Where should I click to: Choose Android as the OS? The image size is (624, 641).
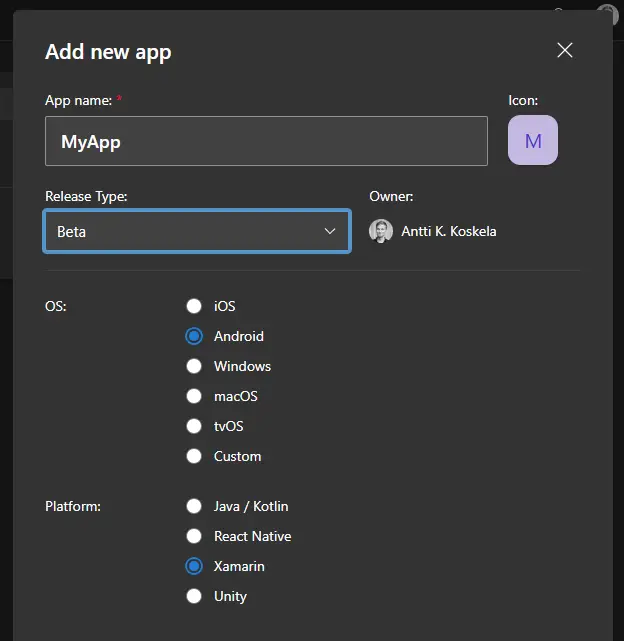pyautogui.click(x=194, y=336)
